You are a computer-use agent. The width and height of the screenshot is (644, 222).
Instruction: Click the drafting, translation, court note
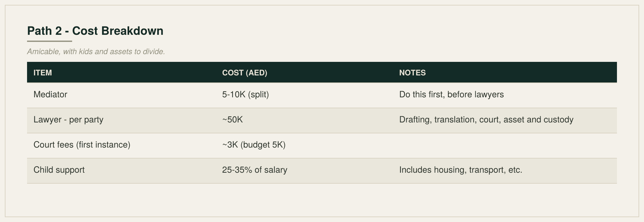point(486,120)
